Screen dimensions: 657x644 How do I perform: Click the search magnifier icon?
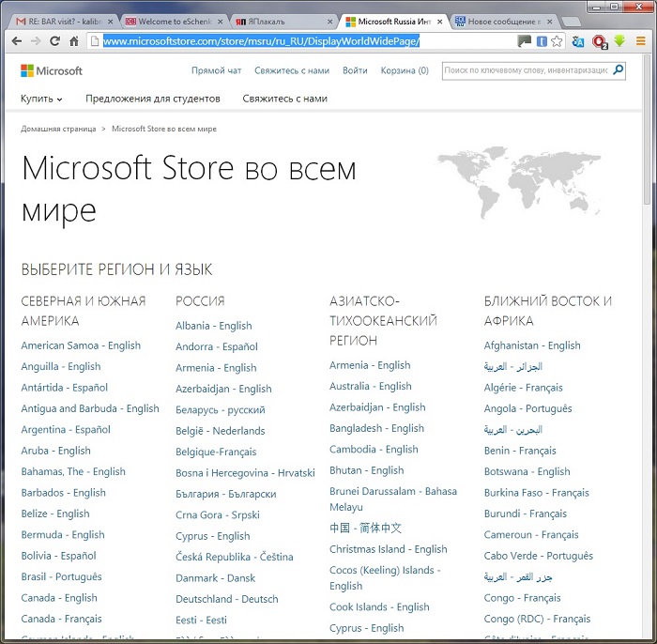point(617,69)
